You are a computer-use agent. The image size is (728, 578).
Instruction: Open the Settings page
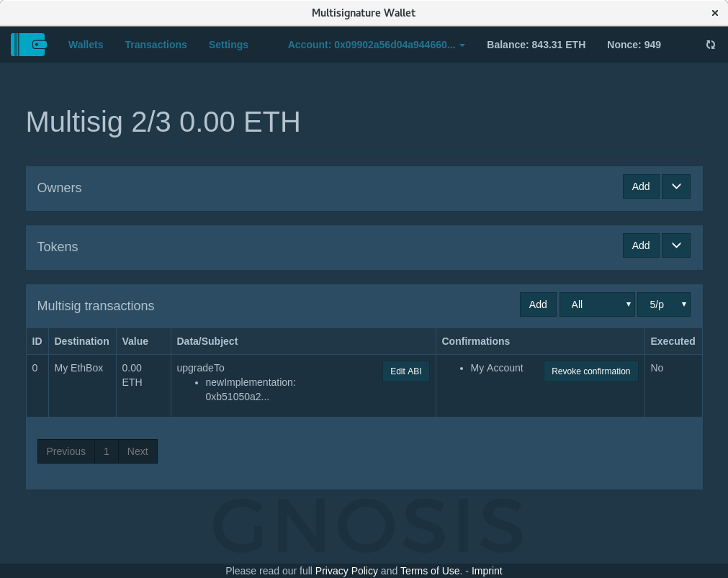228,45
